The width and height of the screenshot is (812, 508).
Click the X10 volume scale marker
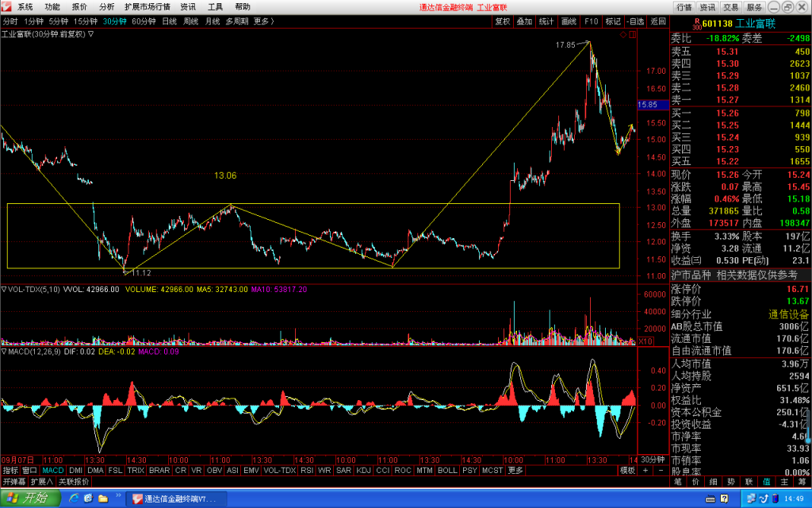tap(645, 341)
